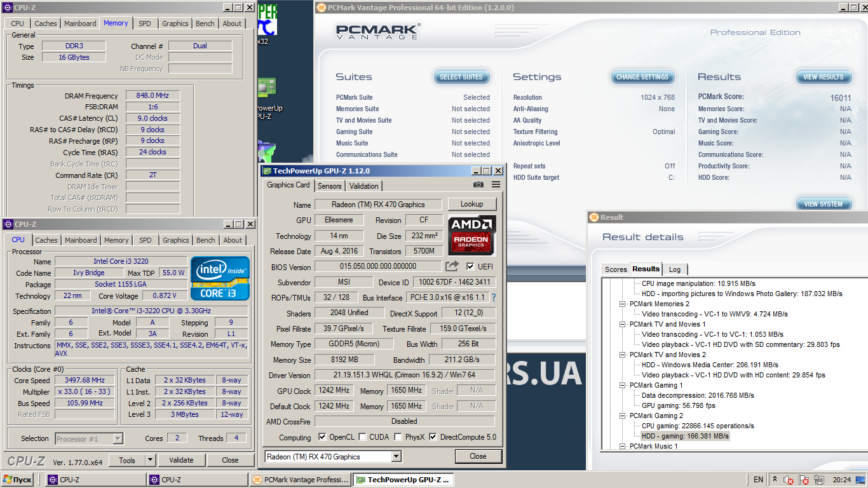This screenshot has height=488, width=868.
Task: Click the Lookup button in GPU-Z
Action: click(472, 204)
